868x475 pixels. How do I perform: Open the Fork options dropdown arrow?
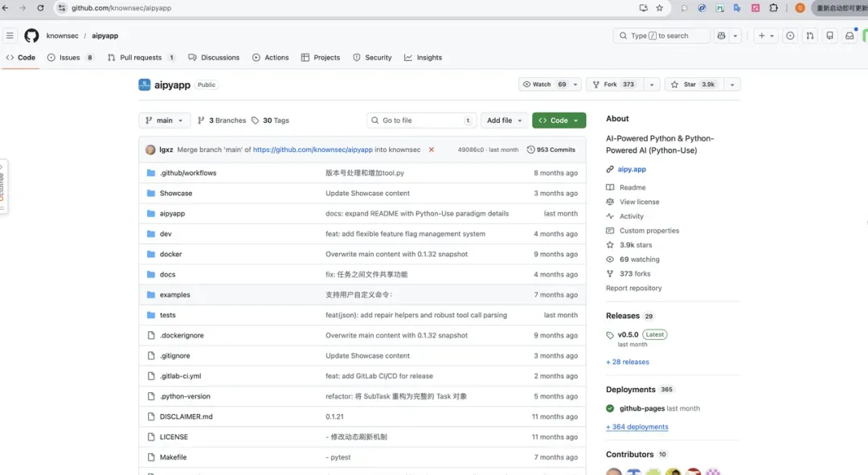(651, 84)
